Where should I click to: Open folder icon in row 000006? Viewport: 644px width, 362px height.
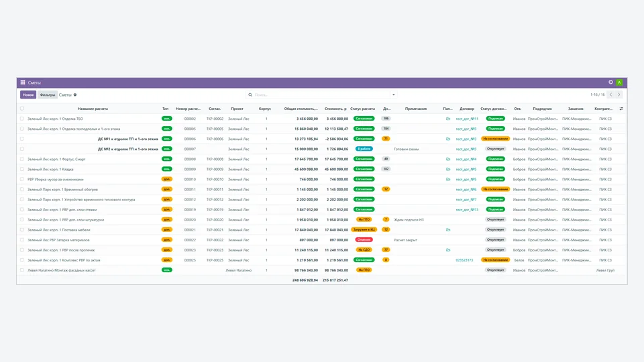tap(448, 139)
